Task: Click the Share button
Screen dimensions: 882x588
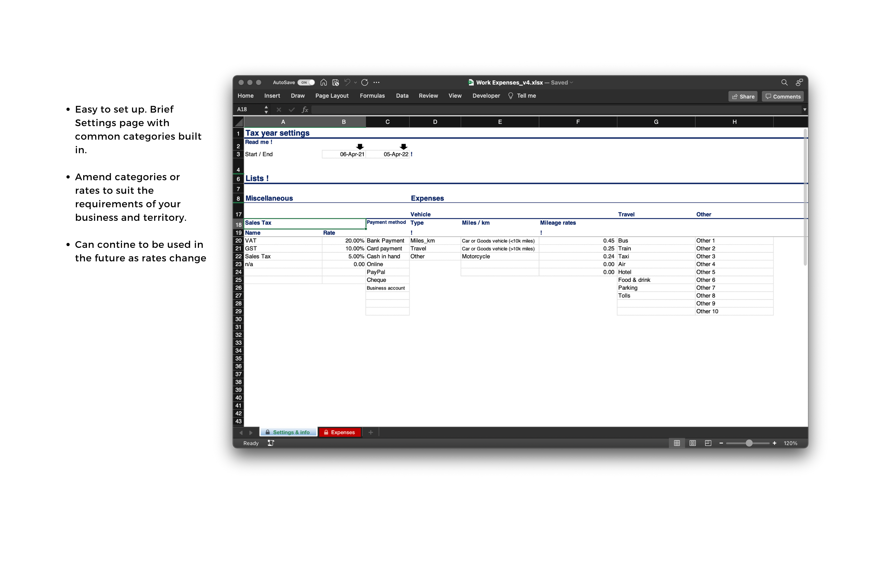Action: point(743,96)
